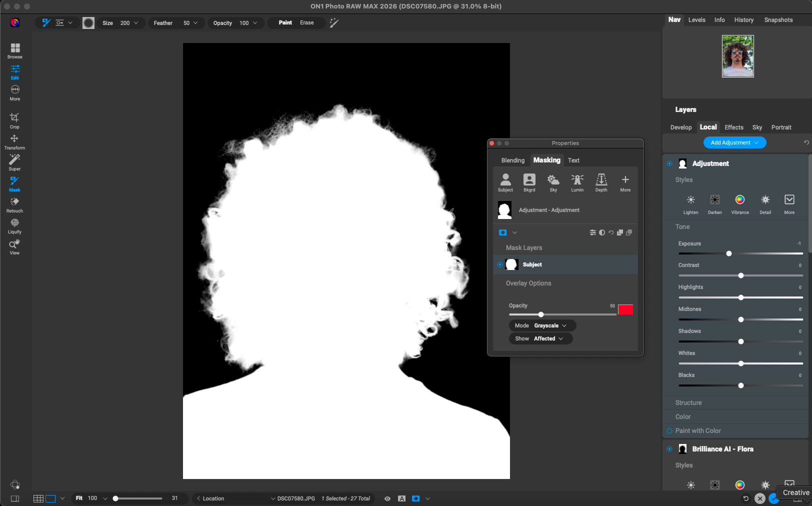Switch to the Effects tab

coord(733,127)
